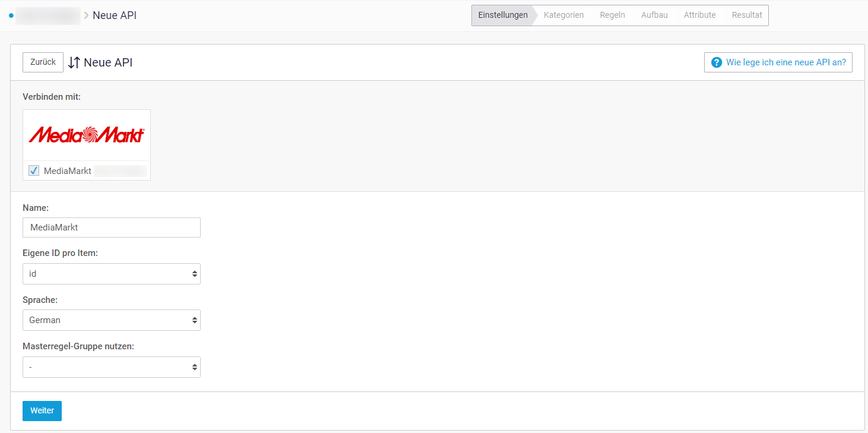Viewport: 868px width, 433px height.
Task: Click the up-down arrows icon beside Neue API
Action: (74, 62)
